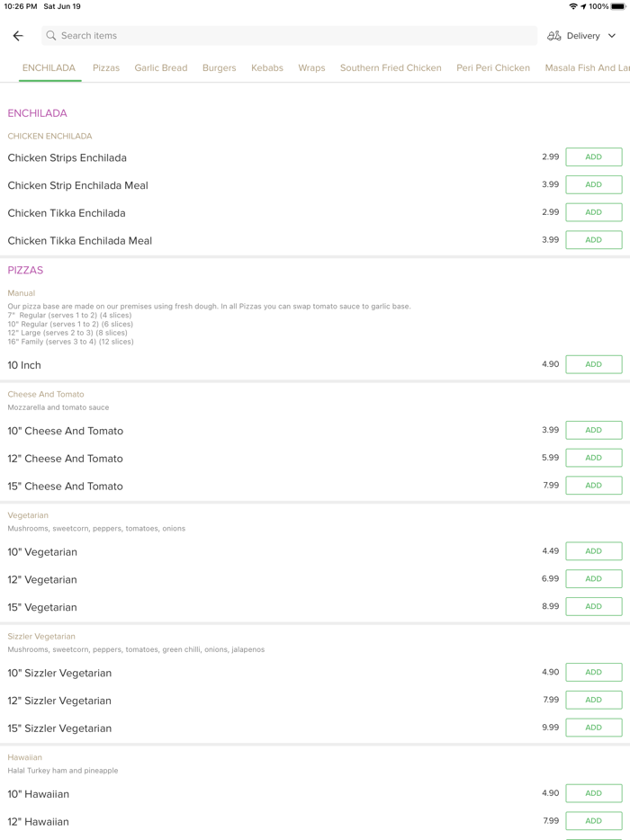Add Chicken Tikka Enchilada Meal
The height and width of the screenshot is (840, 630).
[x=593, y=240]
